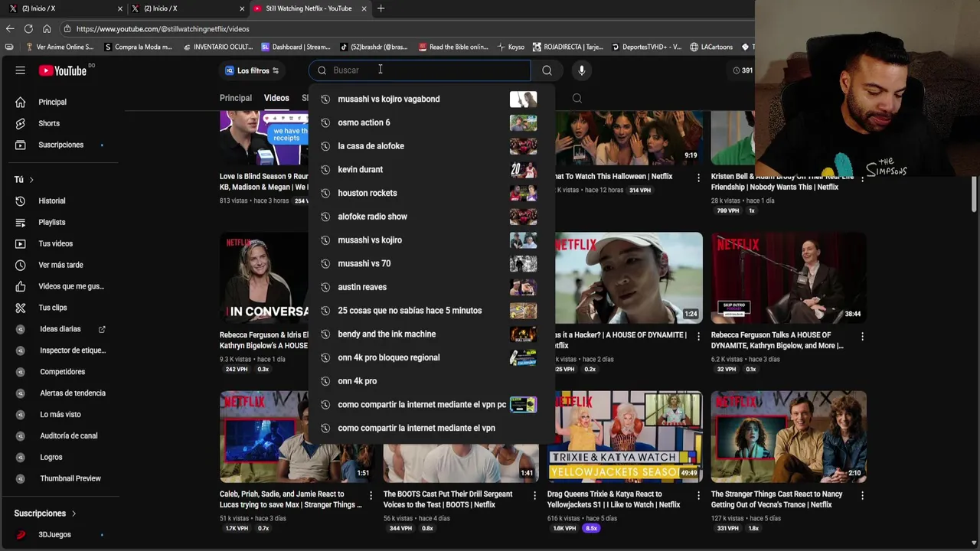Expand the Suscripciones section heading
Image resolution: width=980 pixels, height=551 pixels.
(44, 514)
